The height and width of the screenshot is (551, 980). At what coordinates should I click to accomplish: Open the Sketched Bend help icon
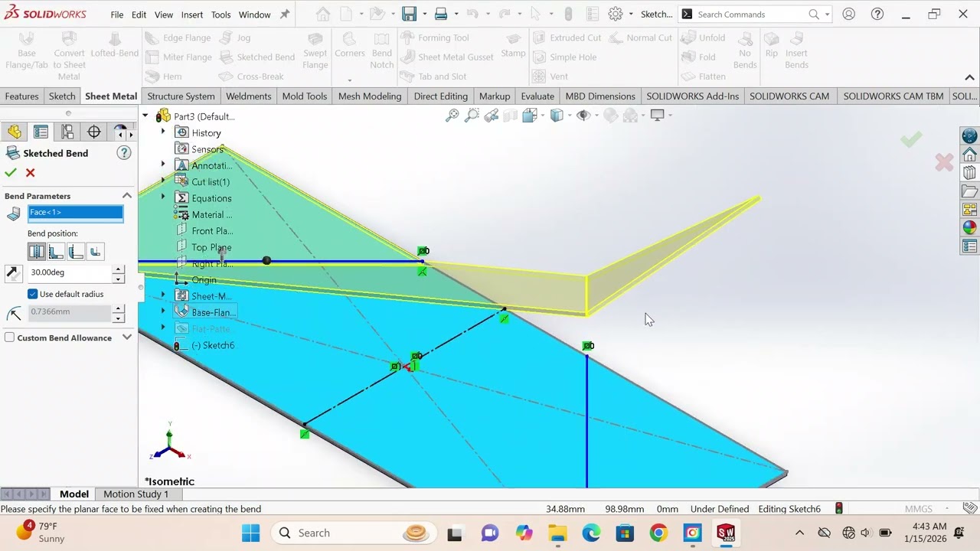click(x=123, y=153)
